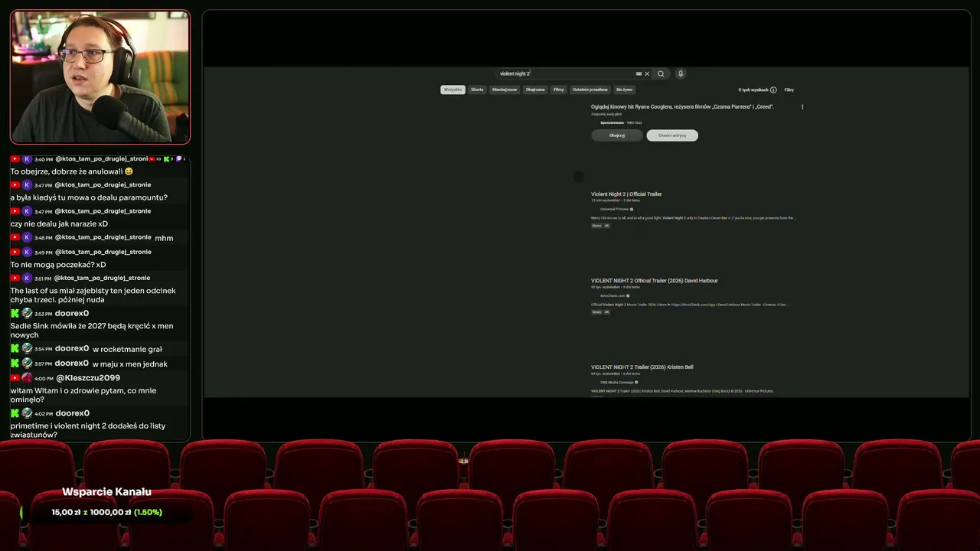This screenshot has width=980, height=551.
Task: Open the KinoCheck.com channel link
Action: (x=612, y=295)
